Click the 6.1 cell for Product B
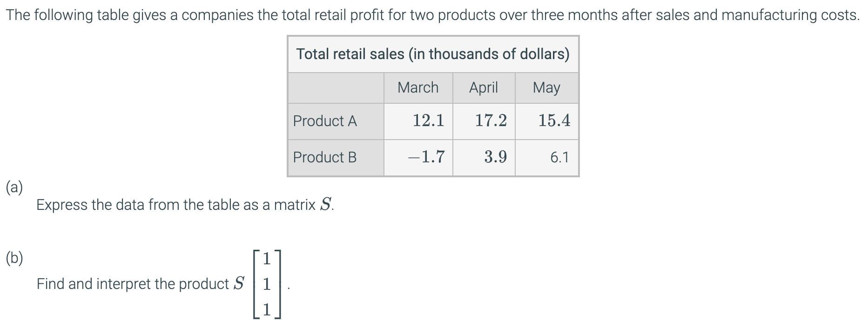This screenshot has width=868, height=322. (x=559, y=157)
